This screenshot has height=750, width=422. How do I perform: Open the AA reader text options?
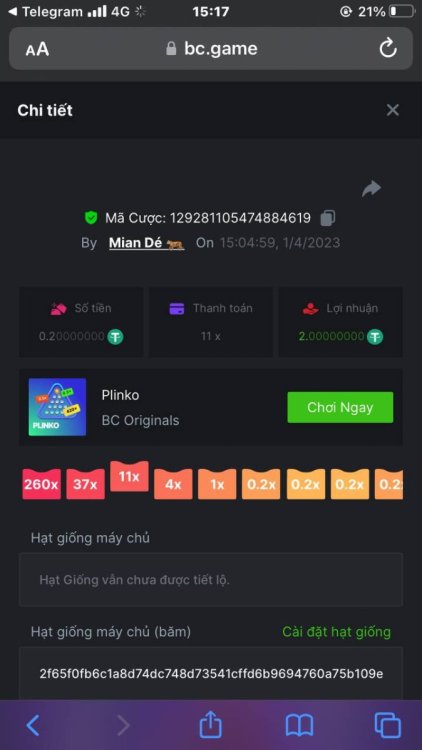coord(37,49)
